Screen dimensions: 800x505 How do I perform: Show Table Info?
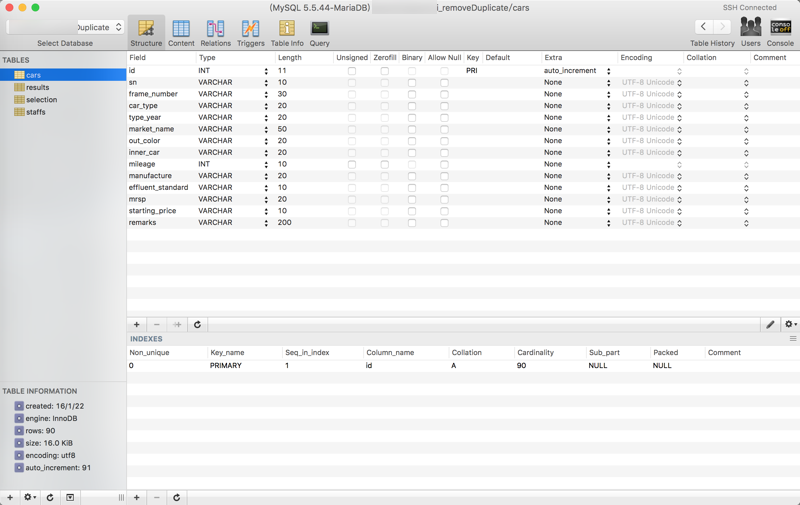pos(287,33)
